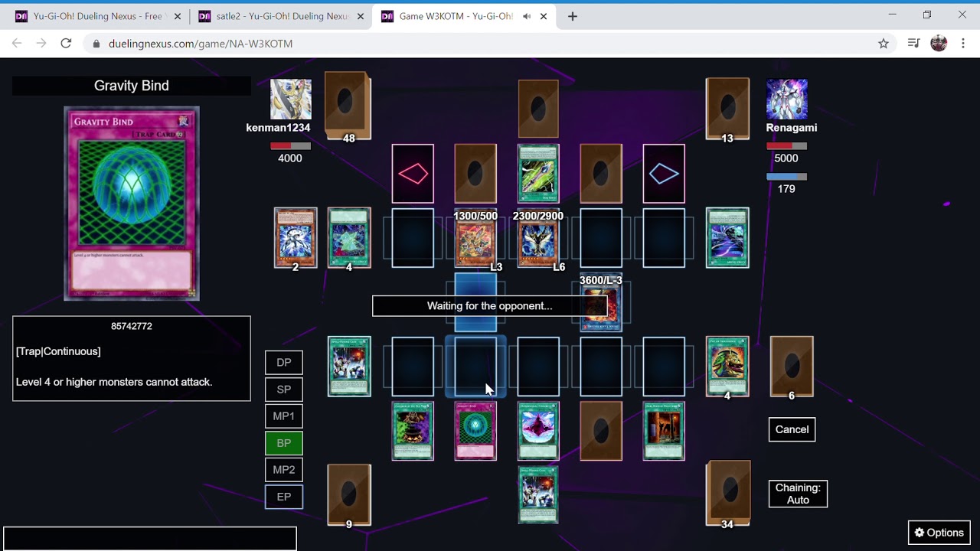
Task: Click the SP phase button
Action: [284, 390]
